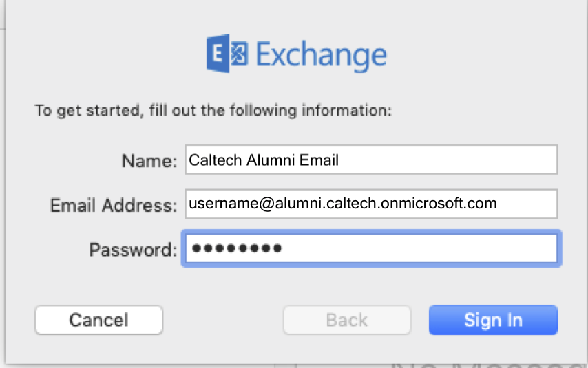Click empty space right of password dots
This screenshot has height=368, width=588.
click(x=420, y=248)
